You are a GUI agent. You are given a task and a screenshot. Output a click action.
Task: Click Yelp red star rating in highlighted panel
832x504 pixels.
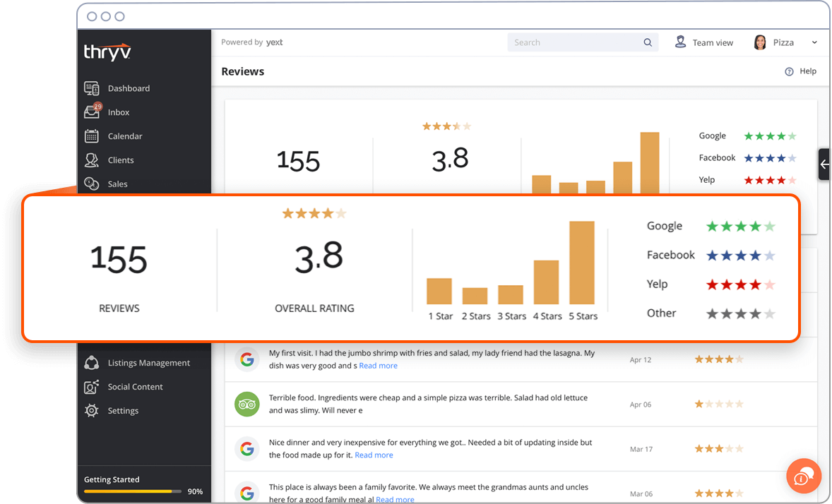(x=741, y=285)
